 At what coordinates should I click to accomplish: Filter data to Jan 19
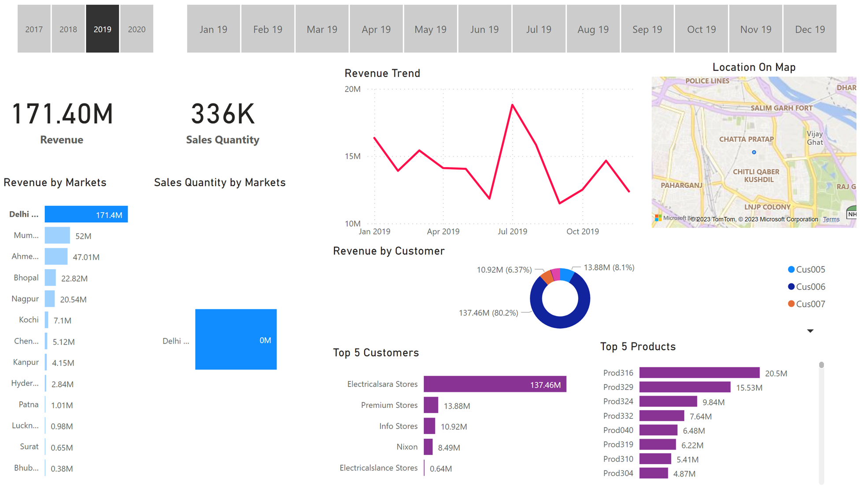pyautogui.click(x=213, y=29)
